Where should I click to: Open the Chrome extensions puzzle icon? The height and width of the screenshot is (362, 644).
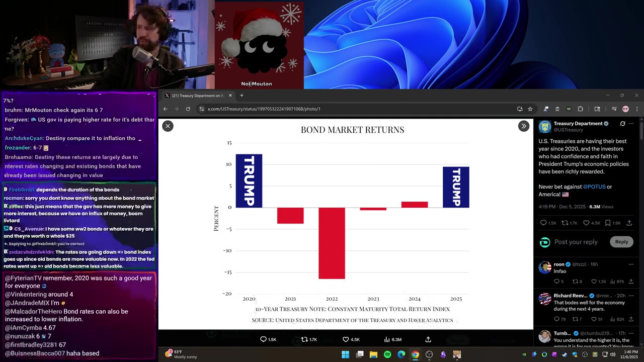580,109
